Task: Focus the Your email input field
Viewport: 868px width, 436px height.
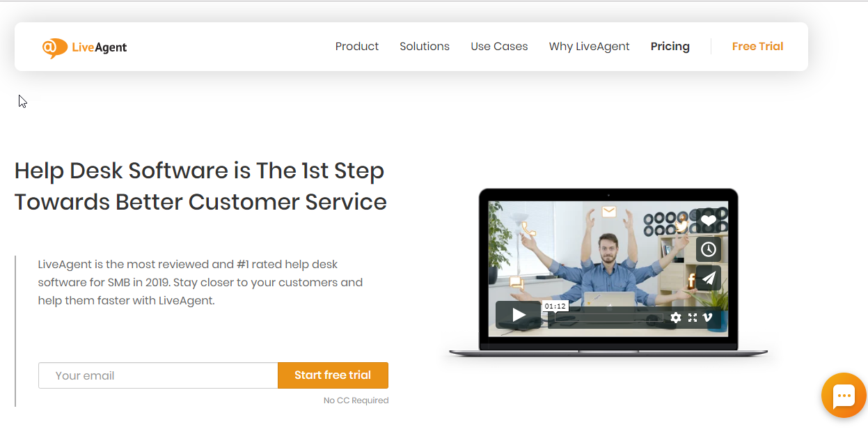Action: click(158, 375)
